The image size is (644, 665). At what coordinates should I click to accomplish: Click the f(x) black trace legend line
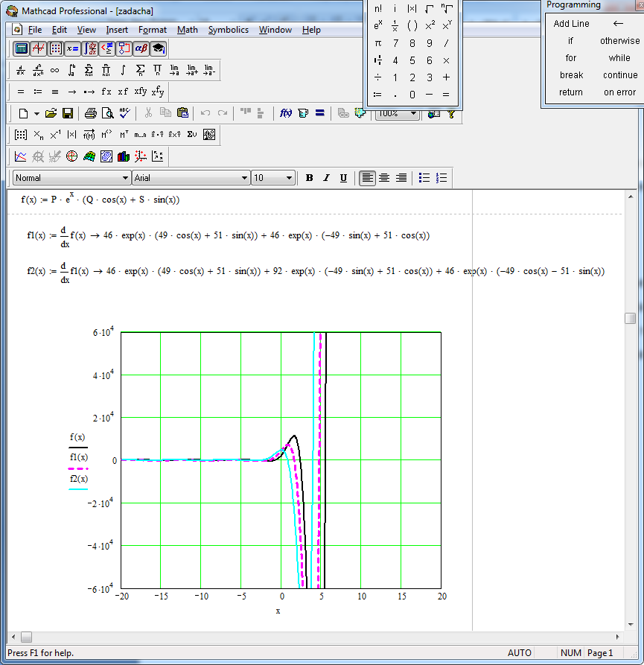pyautogui.click(x=78, y=448)
